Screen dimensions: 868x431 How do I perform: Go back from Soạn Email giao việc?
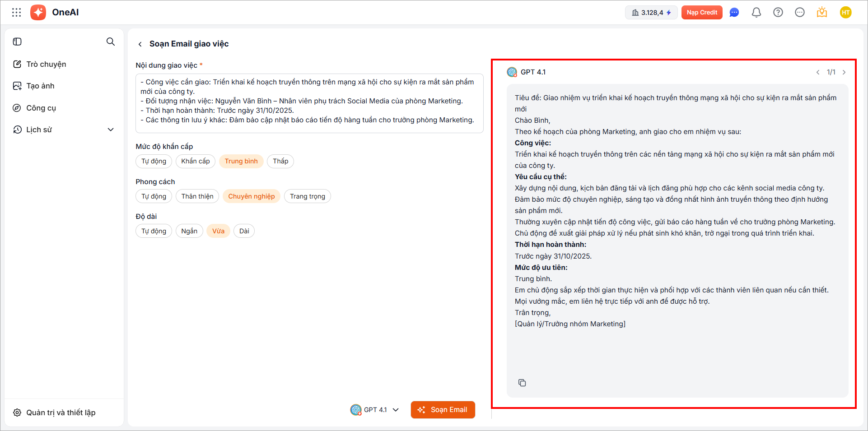point(140,44)
